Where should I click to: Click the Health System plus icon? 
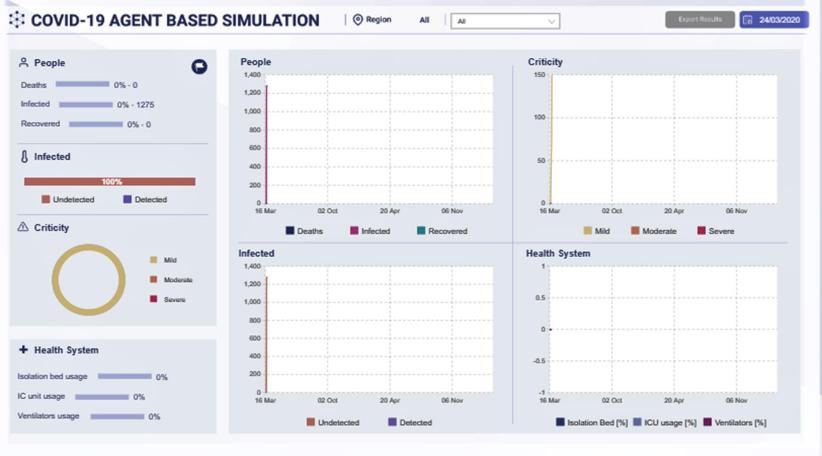point(24,350)
